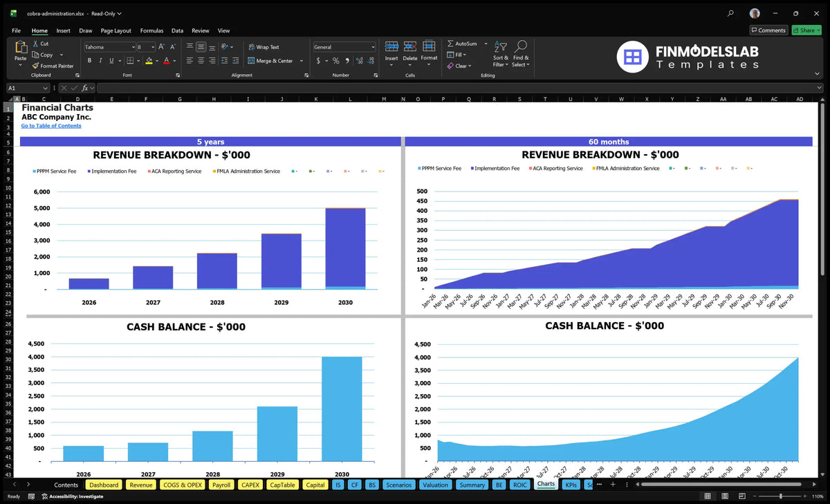Toggle Bold formatting

coord(89,61)
